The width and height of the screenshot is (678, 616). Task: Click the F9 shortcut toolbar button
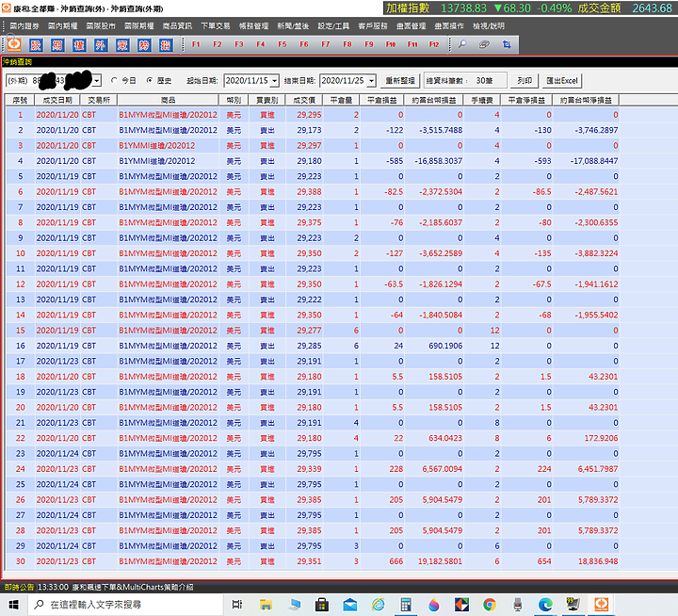coord(369,44)
